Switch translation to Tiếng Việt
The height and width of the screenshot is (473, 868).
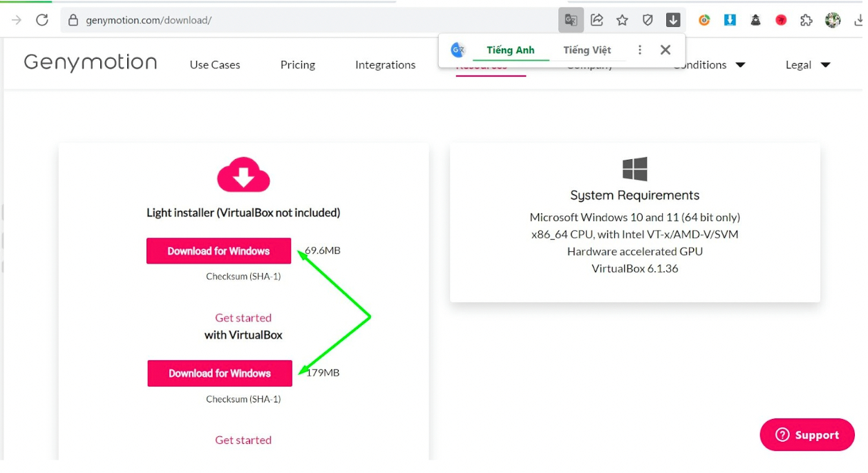coord(587,50)
